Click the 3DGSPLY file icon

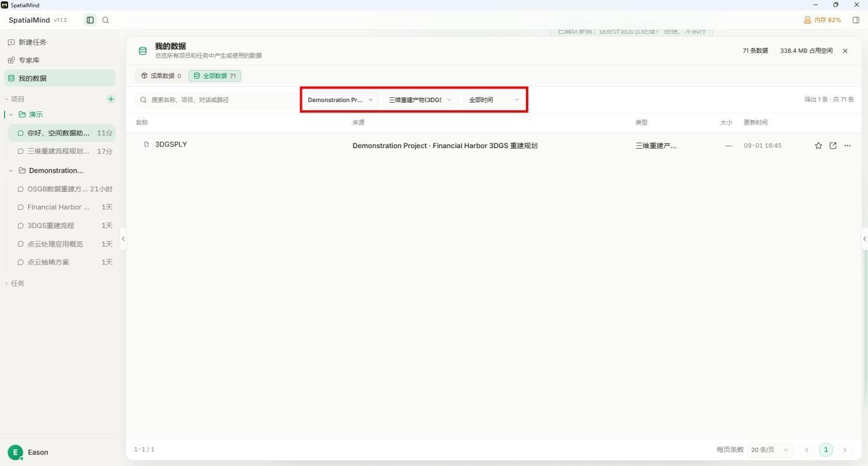146,145
